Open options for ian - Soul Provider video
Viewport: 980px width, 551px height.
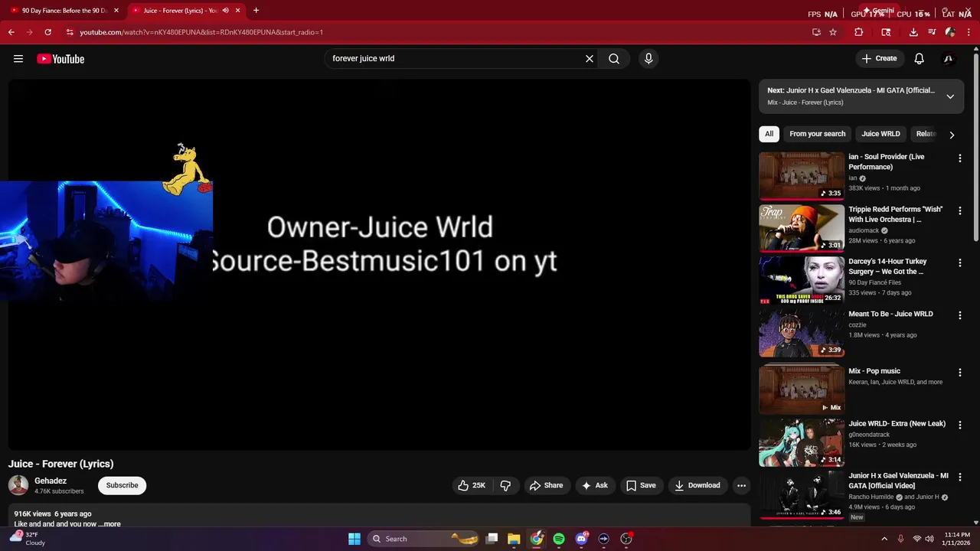(x=959, y=158)
